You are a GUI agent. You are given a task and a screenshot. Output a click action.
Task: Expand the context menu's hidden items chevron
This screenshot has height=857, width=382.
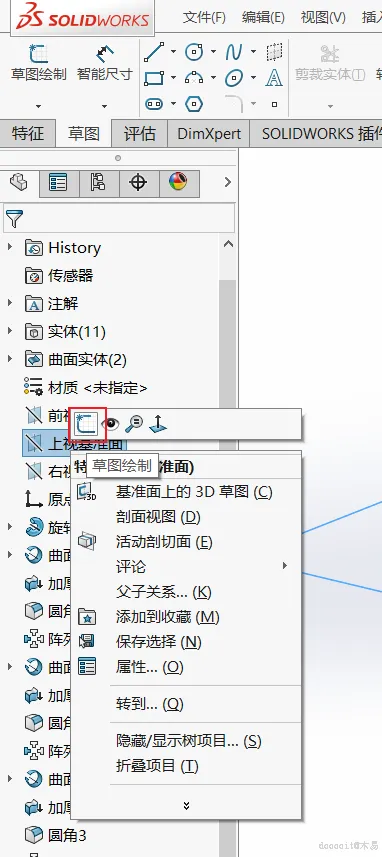[186, 806]
